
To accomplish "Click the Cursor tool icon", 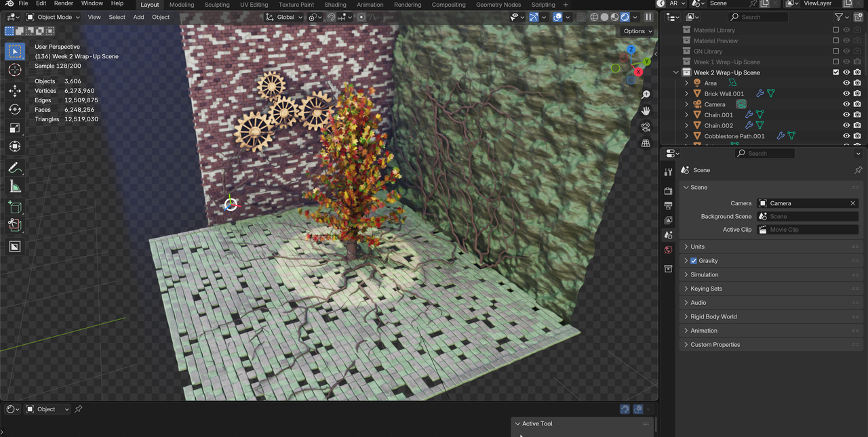I will 14,70.
